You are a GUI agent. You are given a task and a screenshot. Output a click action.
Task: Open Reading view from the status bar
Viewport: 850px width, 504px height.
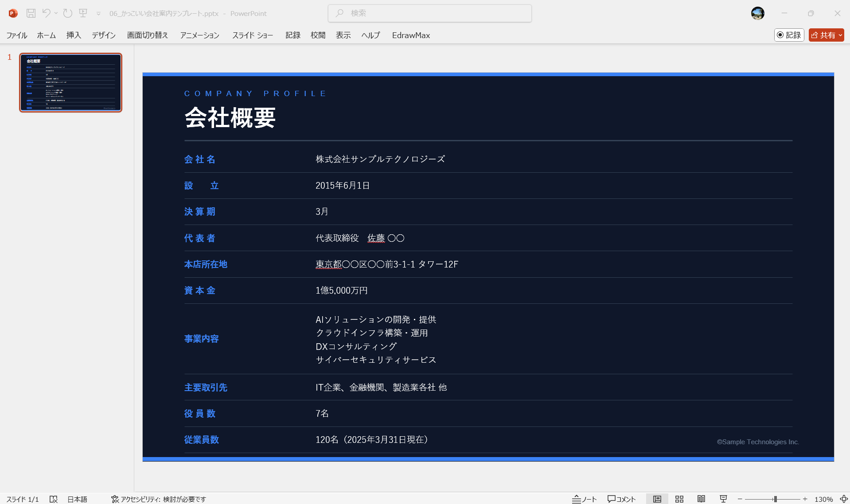tap(702, 499)
